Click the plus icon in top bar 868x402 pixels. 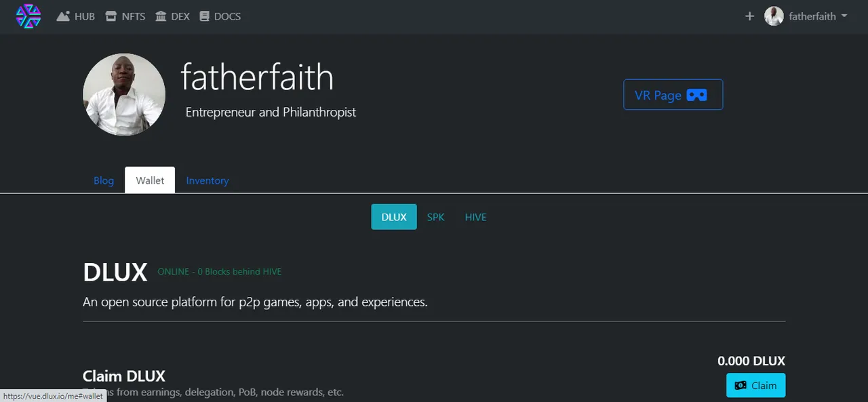pyautogui.click(x=749, y=16)
